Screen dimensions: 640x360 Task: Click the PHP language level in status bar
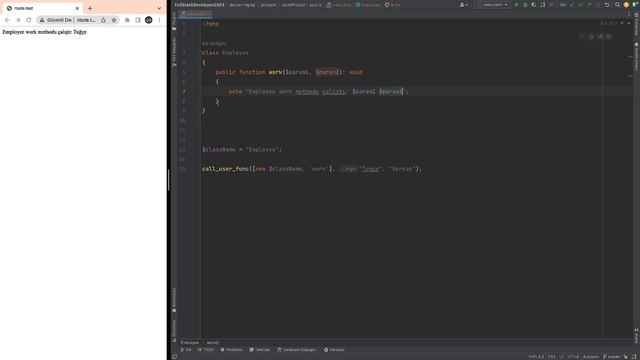click(x=536, y=357)
